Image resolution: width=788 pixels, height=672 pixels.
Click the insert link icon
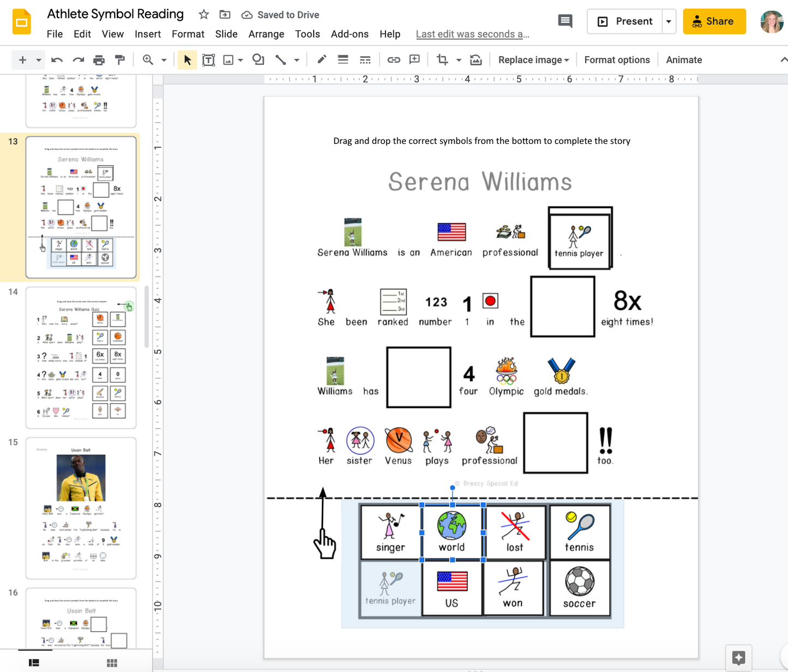(394, 60)
